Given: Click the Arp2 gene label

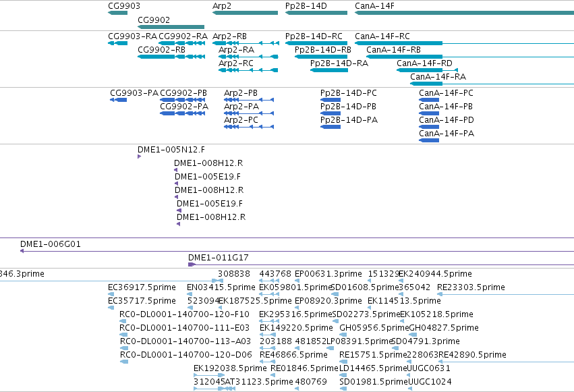Looking at the screenshot, I should 222,6.
